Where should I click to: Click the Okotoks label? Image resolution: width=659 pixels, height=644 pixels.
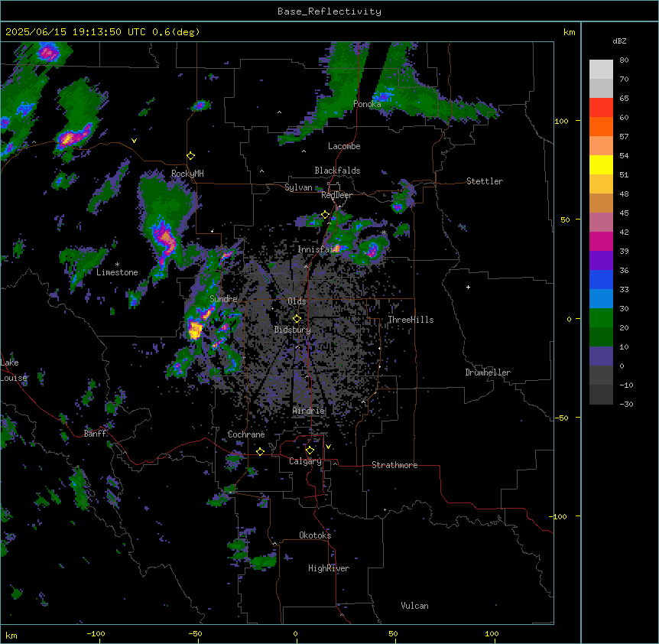(315, 535)
